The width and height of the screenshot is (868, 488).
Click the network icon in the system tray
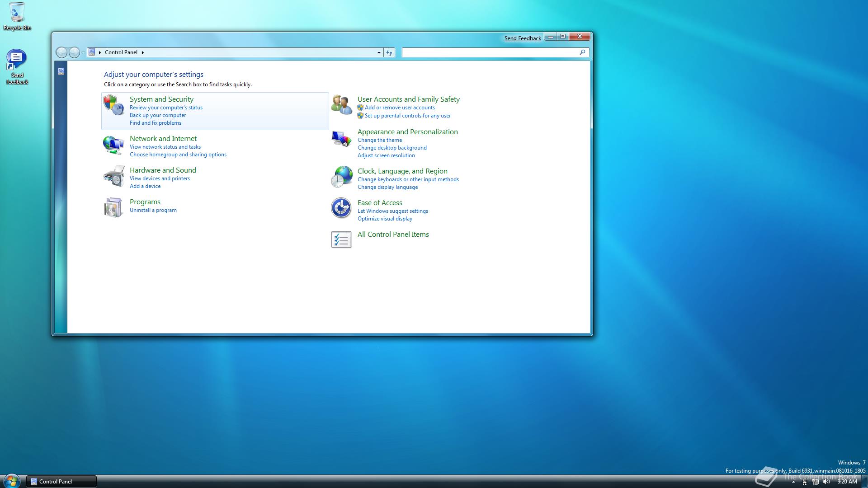(816, 482)
